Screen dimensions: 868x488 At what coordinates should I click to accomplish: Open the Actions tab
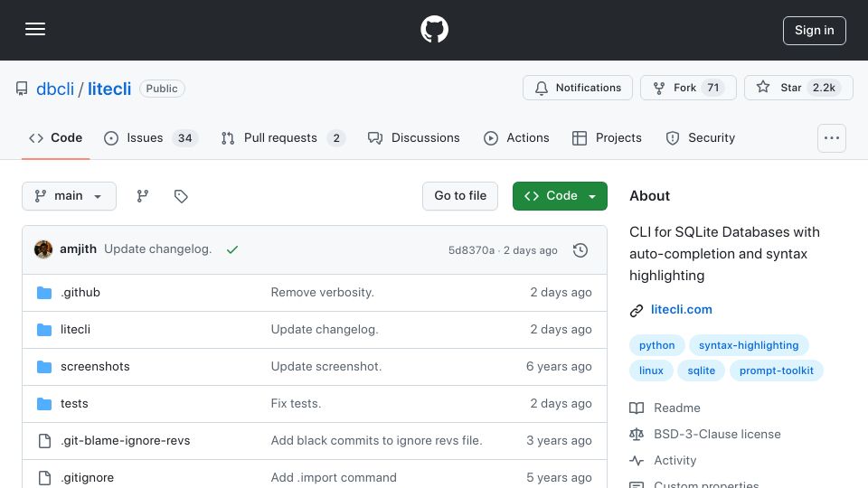516,137
